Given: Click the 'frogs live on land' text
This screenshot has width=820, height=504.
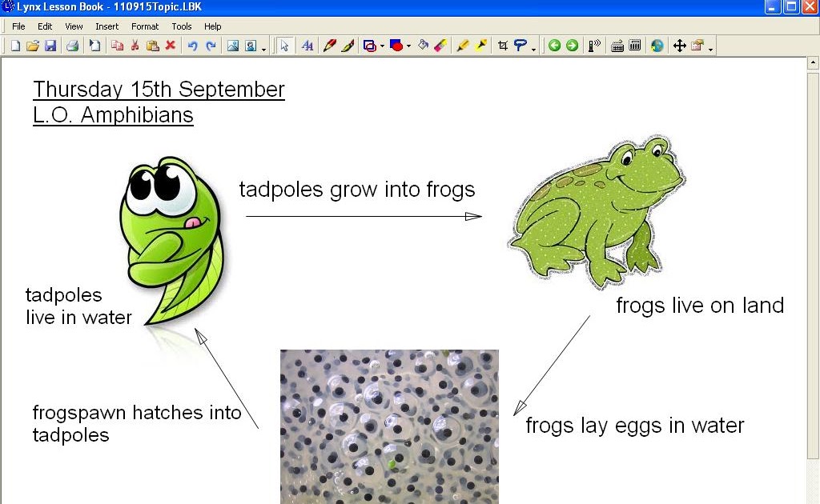Looking at the screenshot, I should tap(700, 306).
